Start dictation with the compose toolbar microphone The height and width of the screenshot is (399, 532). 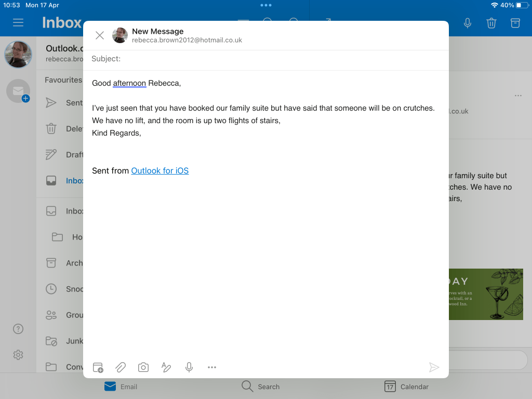189,367
